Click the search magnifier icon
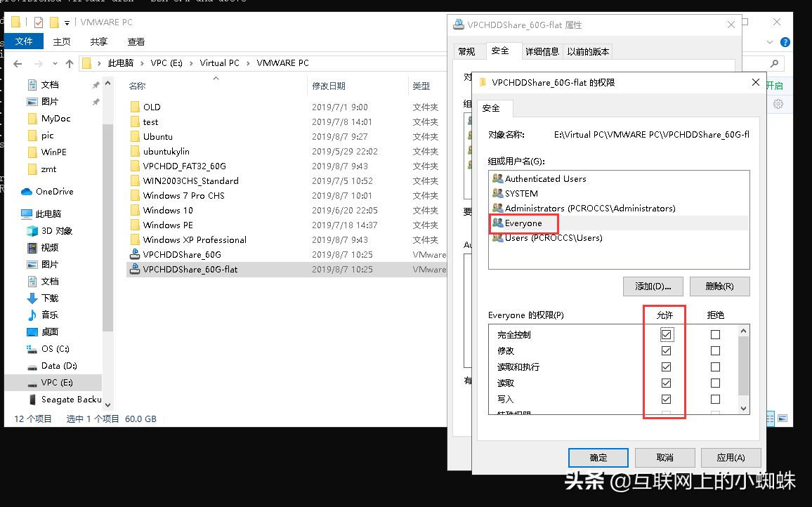The width and height of the screenshot is (812, 507). [x=774, y=63]
